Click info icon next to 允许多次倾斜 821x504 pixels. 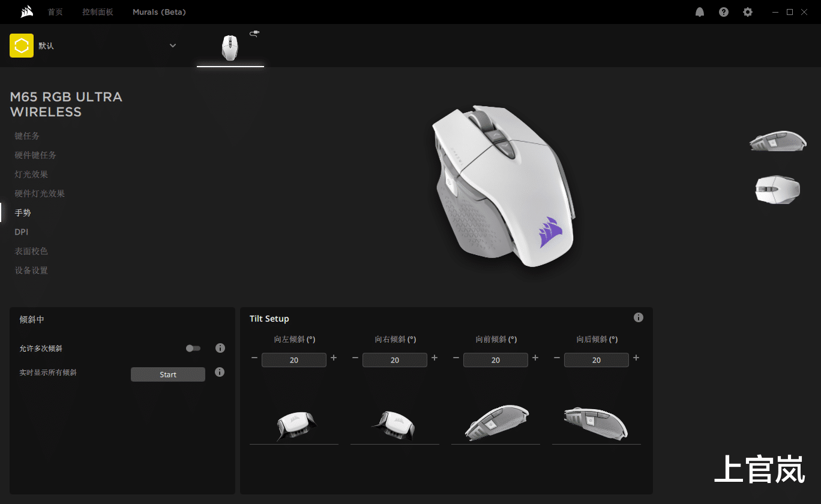pyautogui.click(x=220, y=348)
